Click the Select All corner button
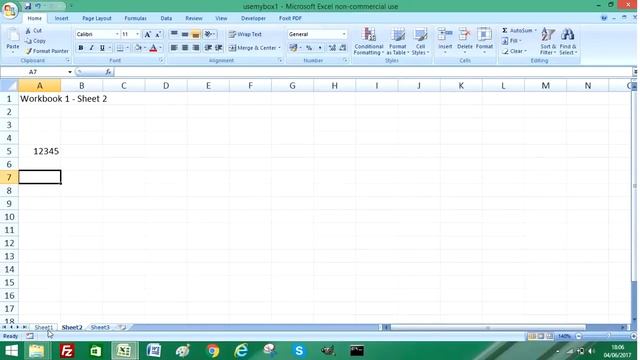This screenshot has width=640, height=360. (x=9, y=86)
